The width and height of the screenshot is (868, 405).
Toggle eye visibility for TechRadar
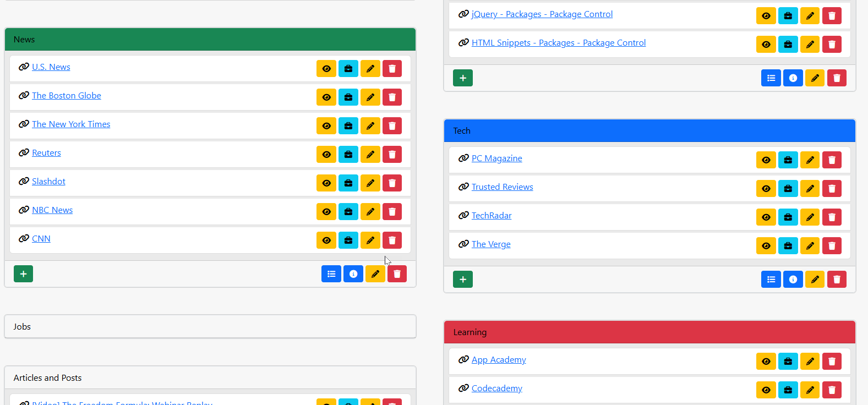[766, 217]
